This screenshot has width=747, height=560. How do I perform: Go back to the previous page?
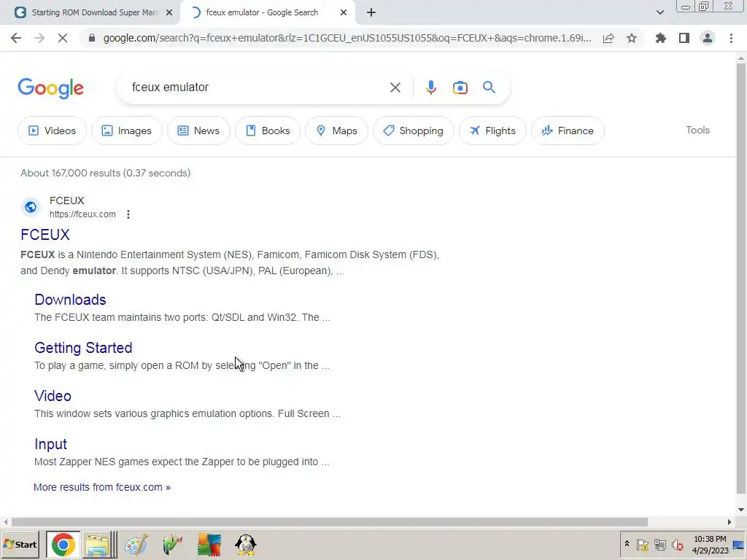[x=16, y=38]
